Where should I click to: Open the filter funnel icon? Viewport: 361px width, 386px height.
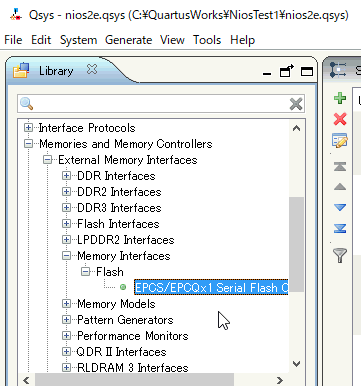pyautogui.click(x=340, y=256)
